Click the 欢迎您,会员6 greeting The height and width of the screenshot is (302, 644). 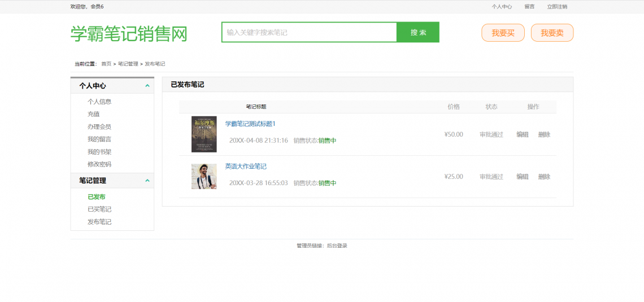(x=87, y=7)
